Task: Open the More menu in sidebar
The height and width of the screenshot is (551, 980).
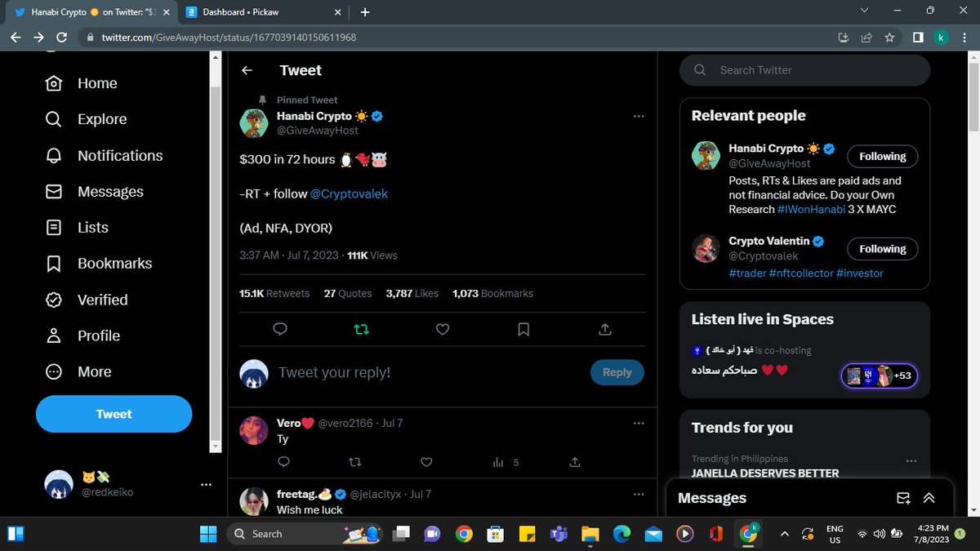Action: (78, 371)
